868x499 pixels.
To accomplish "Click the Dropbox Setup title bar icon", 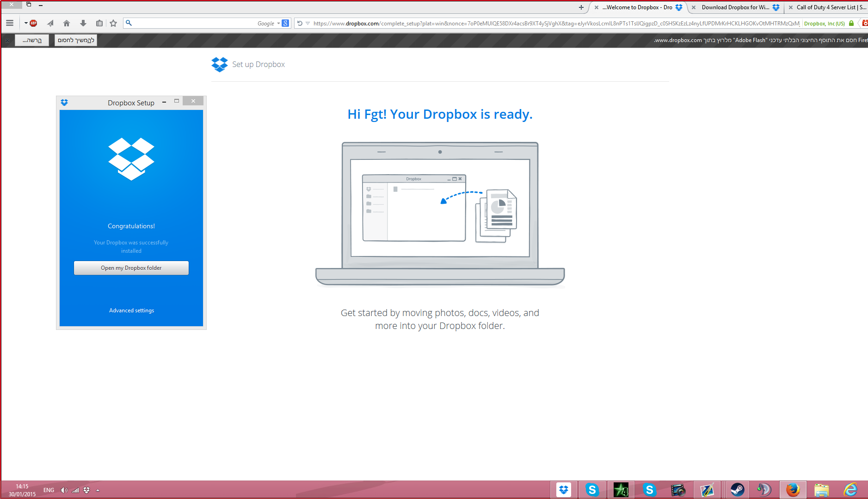I will coord(64,103).
